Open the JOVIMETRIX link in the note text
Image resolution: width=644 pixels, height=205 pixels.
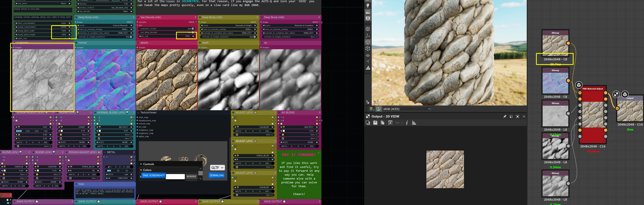pyautogui.click(x=190, y=2)
